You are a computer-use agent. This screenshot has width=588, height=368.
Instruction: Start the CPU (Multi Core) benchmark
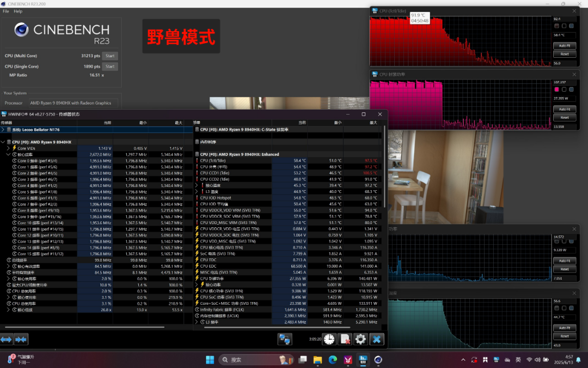(x=110, y=56)
